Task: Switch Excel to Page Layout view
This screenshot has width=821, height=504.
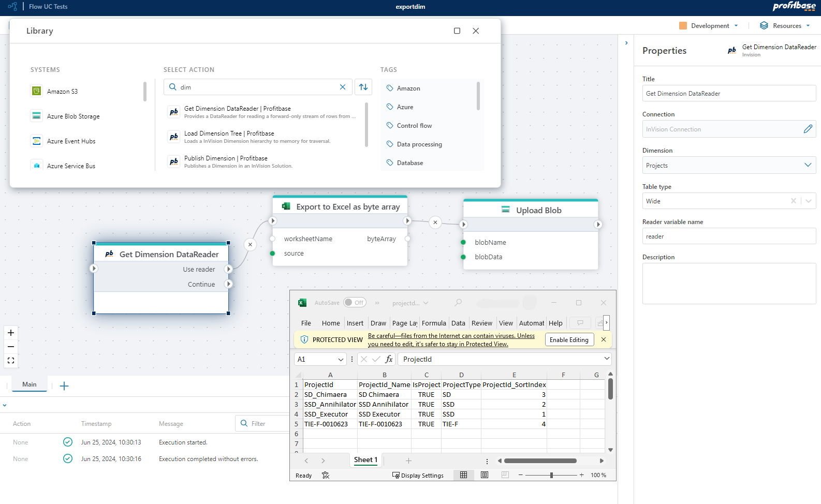Action: (485, 475)
